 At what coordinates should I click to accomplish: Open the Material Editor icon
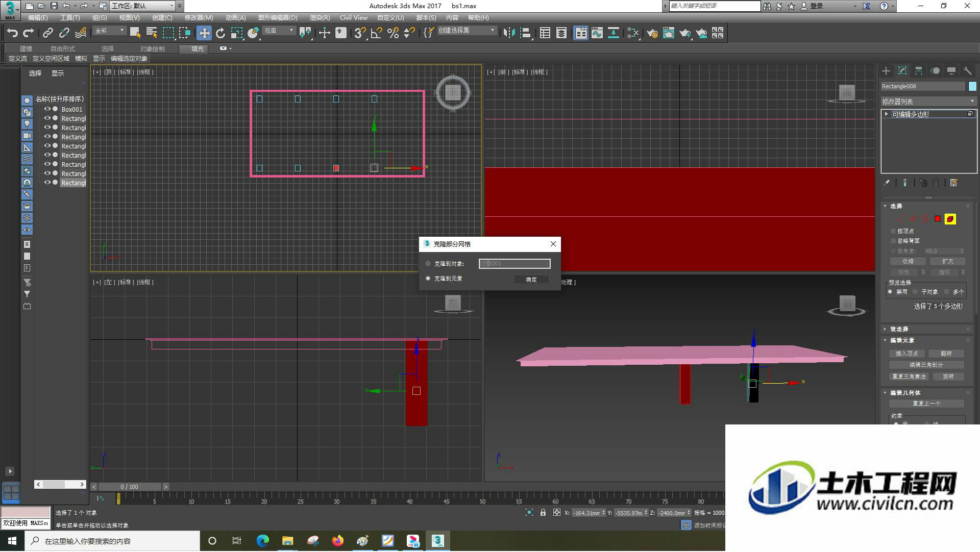coord(633,33)
